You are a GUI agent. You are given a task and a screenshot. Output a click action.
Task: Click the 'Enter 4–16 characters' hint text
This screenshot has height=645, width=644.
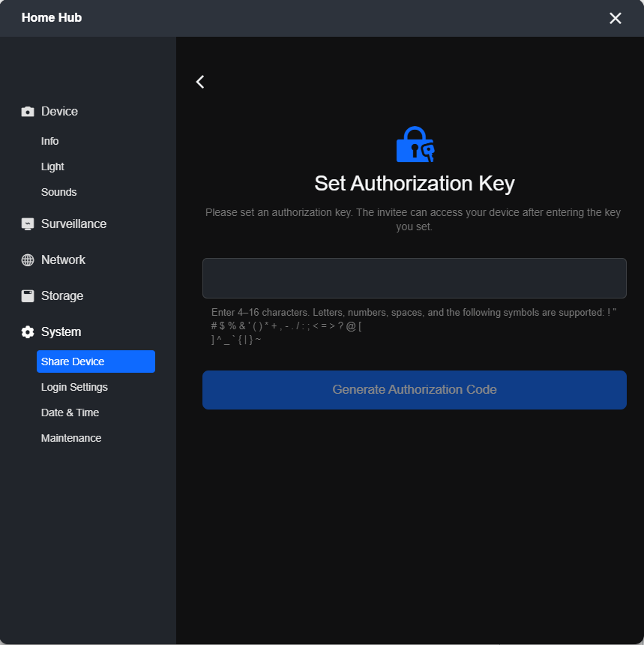tap(414, 326)
